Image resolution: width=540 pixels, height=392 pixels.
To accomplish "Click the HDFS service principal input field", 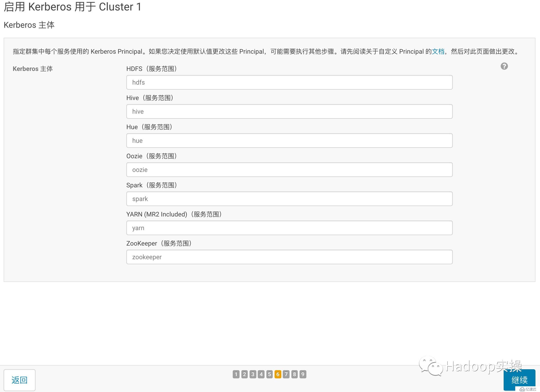I will (289, 82).
